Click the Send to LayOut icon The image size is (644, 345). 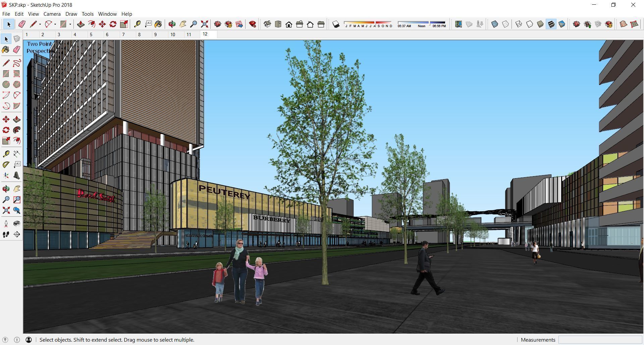[239, 24]
